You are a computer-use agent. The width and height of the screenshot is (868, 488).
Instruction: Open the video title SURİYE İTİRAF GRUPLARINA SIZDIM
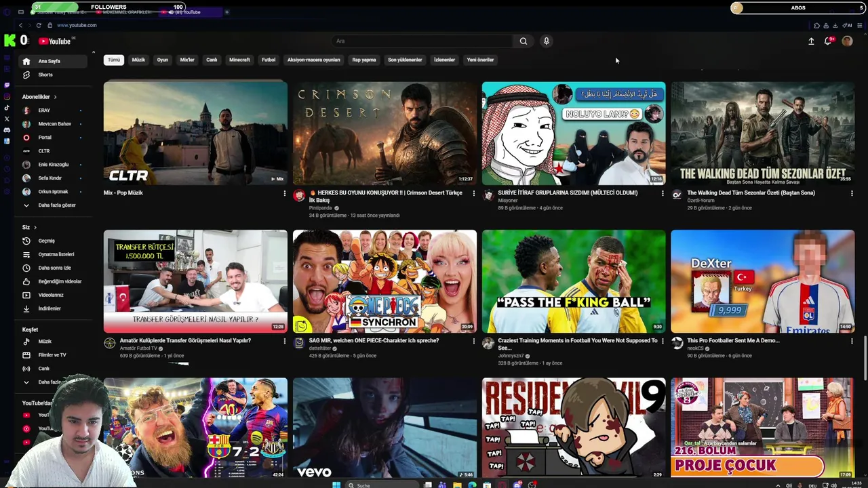(x=568, y=193)
